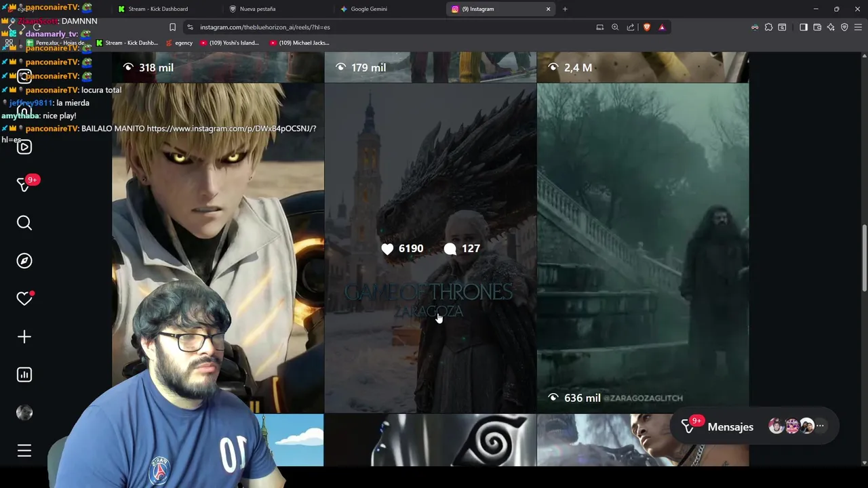Open the reel showing 318 mil views
Viewport: 868px width, 488px height.
(218, 67)
